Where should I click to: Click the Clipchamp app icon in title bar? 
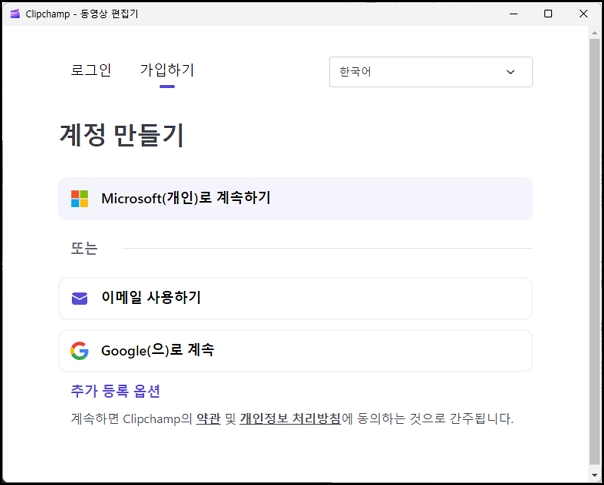point(15,14)
